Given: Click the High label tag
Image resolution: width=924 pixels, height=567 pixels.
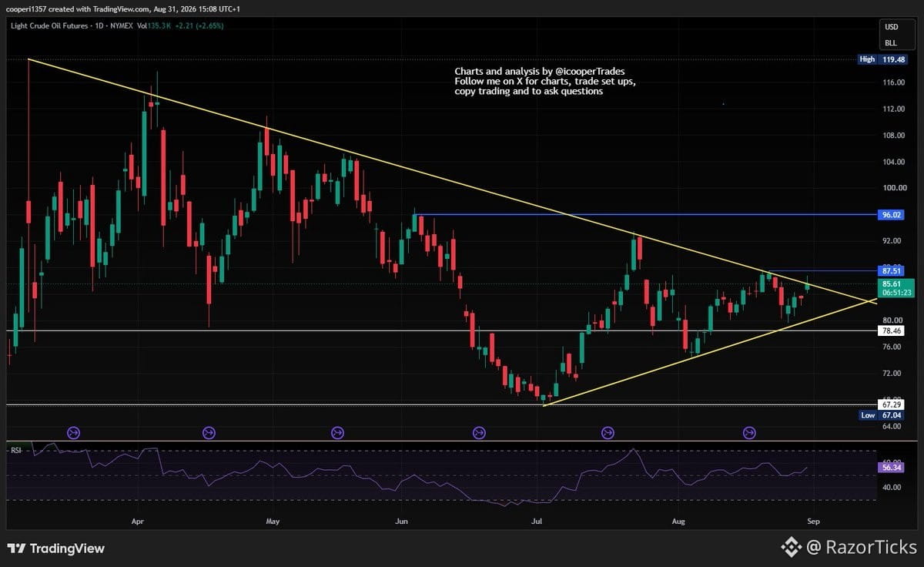Looking at the screenshot, I should 868,59.
